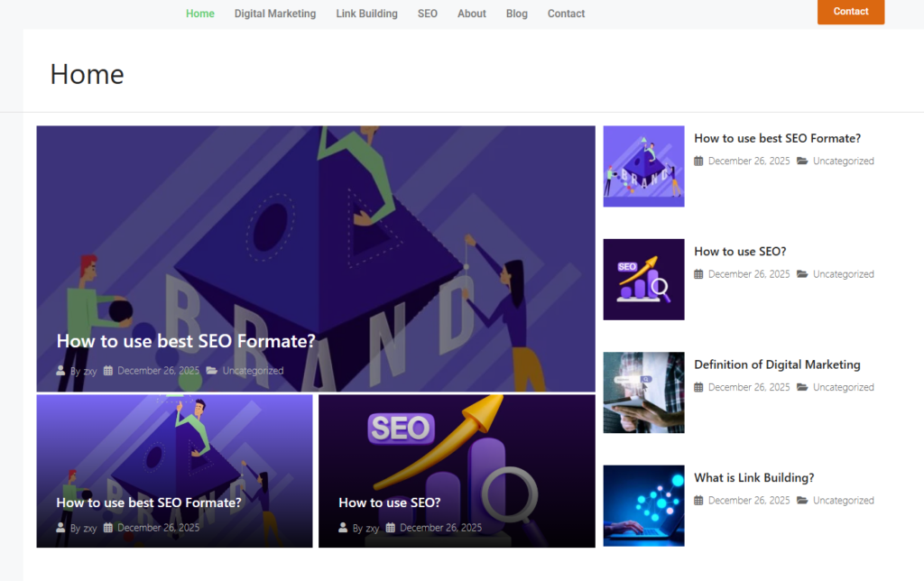Open 'What is Link Building?' post title

[x=753, y=477]
